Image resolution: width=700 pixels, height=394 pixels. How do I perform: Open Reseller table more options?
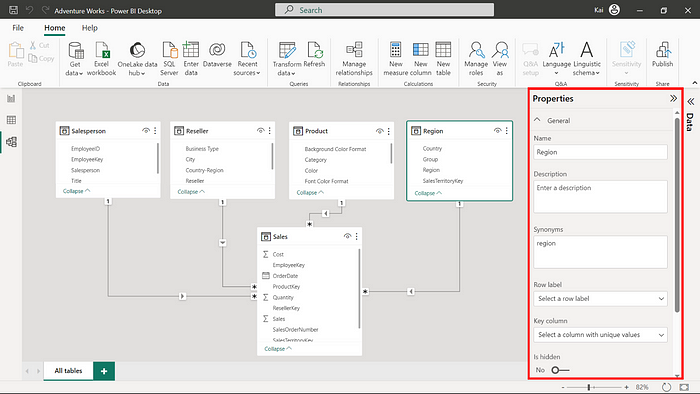[x=269, y=131]
